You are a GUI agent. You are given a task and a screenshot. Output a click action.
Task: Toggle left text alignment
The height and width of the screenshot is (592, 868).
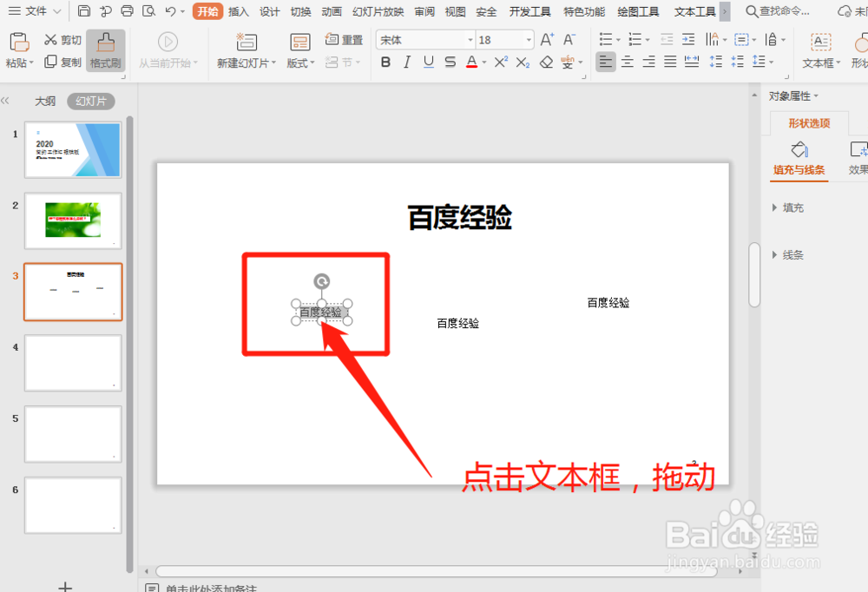(606, 62)
